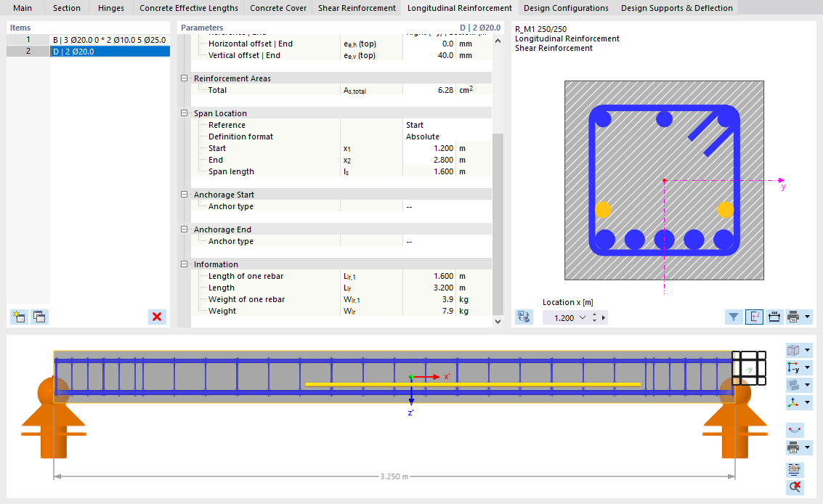Click the left yellow rebar in section
The height and width of the screenshot is (504, 823).
[x=603, y=209]
